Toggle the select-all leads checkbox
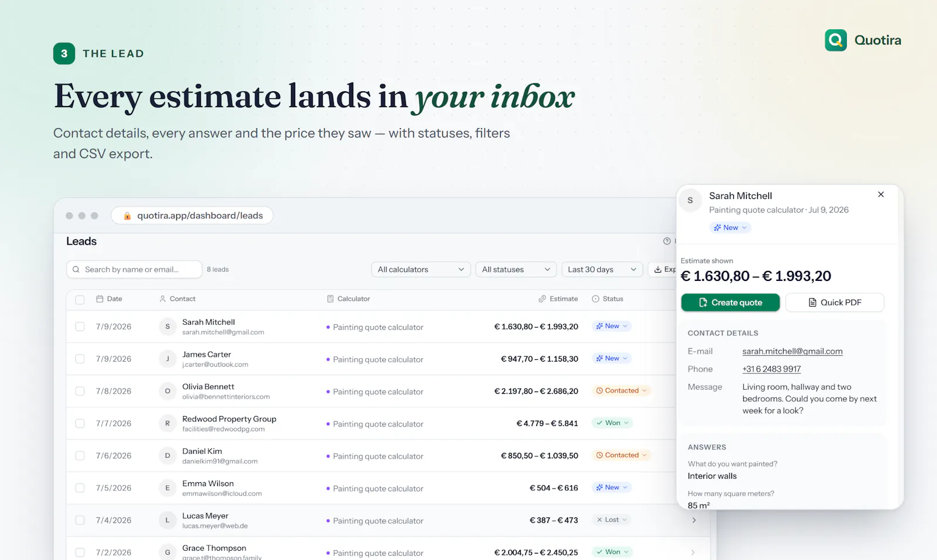 click(80, 300)
